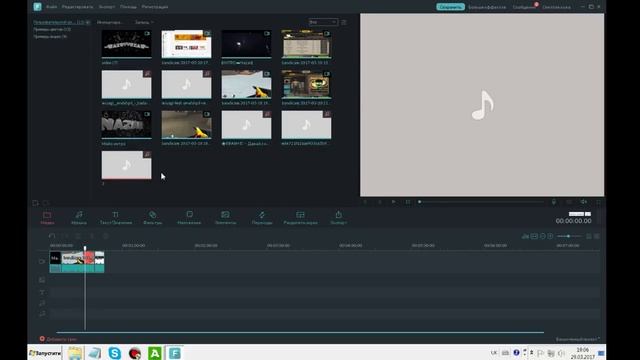Click the picture-in-picture track icon
The width and height of the screenshot is (640, 360).
(42, 280)
